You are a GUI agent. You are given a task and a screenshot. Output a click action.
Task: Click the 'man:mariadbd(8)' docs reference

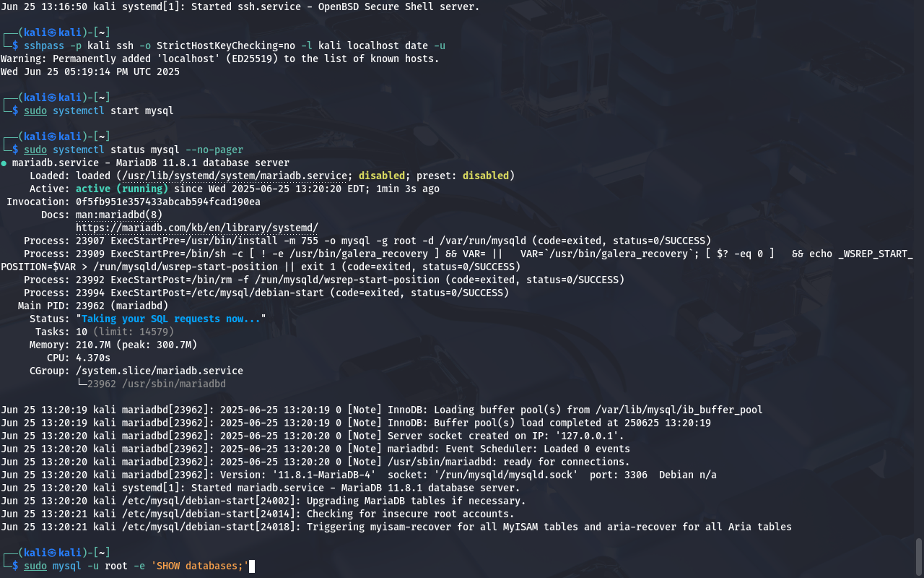tap(119, 215)
